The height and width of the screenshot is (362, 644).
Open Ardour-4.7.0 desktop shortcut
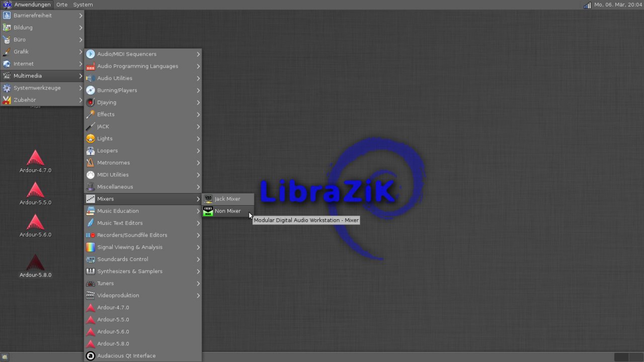35,161
